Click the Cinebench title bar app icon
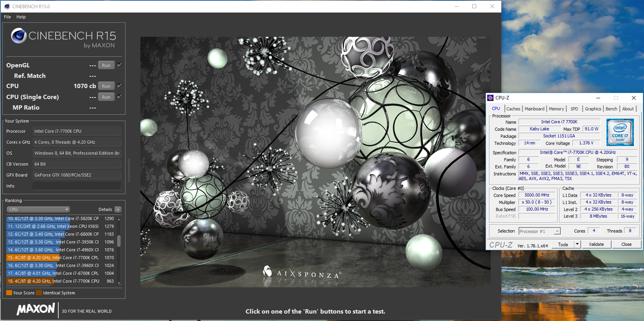Viewport: 644px width, 321px height. 7,6
